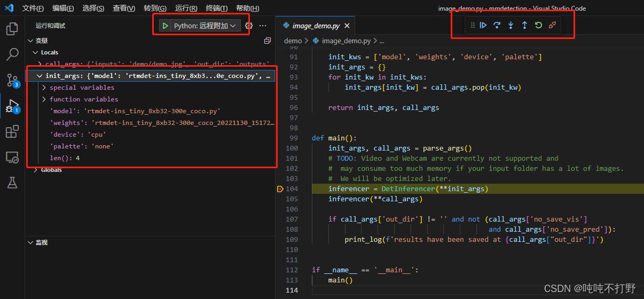Open the 运行(R) menu
This screenshot has height=299, width=644.
coord(186,9)
